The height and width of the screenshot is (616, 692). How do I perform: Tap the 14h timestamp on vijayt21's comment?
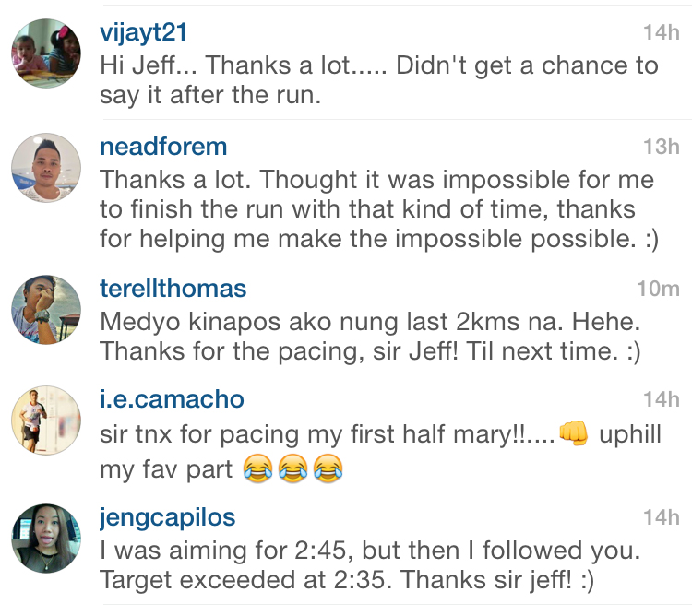tap(661, 33)
